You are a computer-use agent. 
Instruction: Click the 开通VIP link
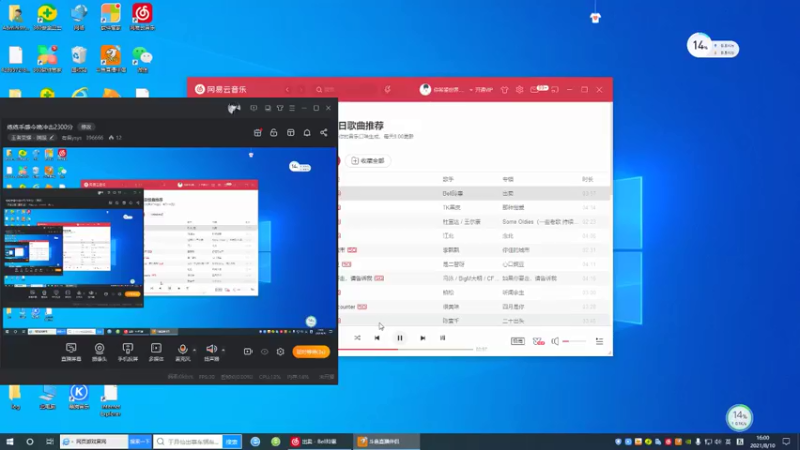pos(484,90)
